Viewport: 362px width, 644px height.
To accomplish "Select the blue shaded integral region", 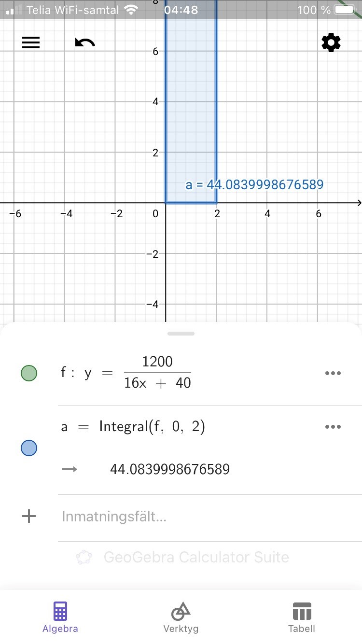I will [x=191, y=121].
